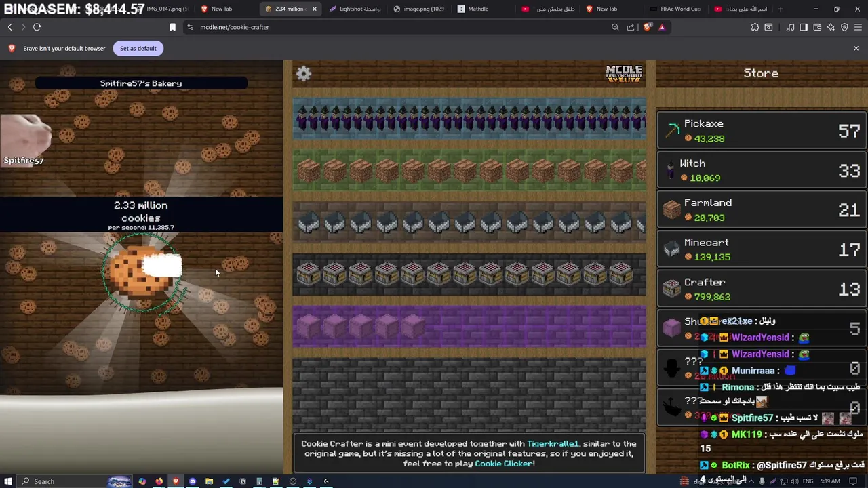Viewport: 868px width, 488px height.
Task: Purchase the Farmland store item
Action: click(762, 210)
